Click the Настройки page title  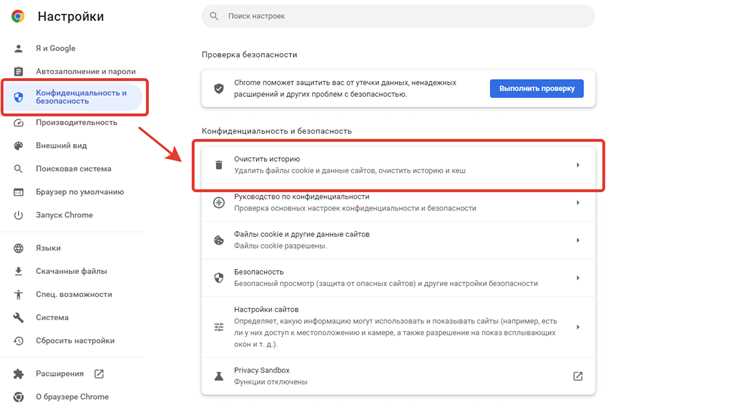(71, 16)
